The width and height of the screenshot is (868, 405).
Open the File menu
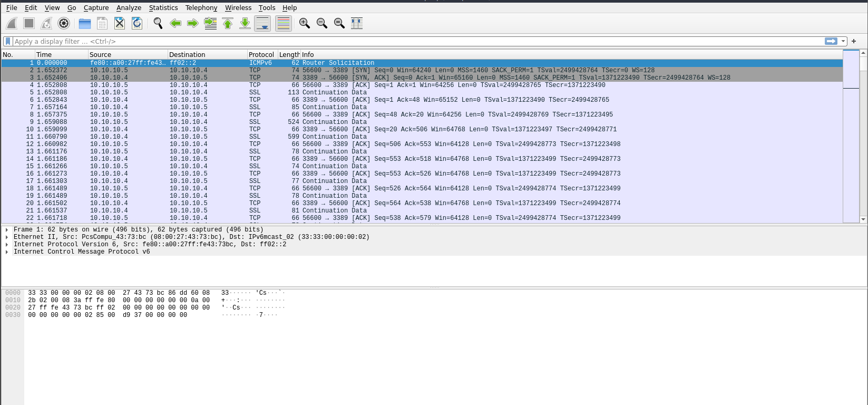[x=12, y=8]
